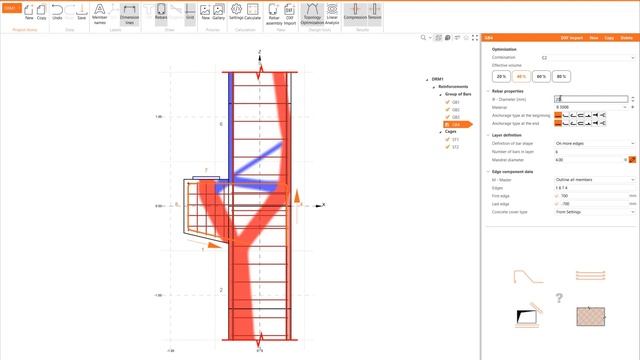The image size is (640, 360).
Task: Open the Material dropdown
Action: coord(591,107)
